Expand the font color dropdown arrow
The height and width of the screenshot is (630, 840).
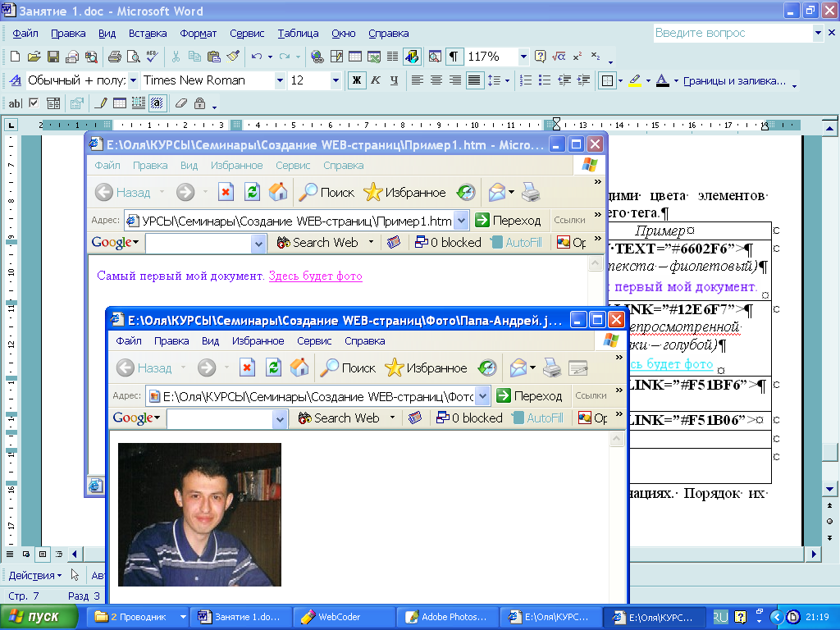[x=676, y=81]
